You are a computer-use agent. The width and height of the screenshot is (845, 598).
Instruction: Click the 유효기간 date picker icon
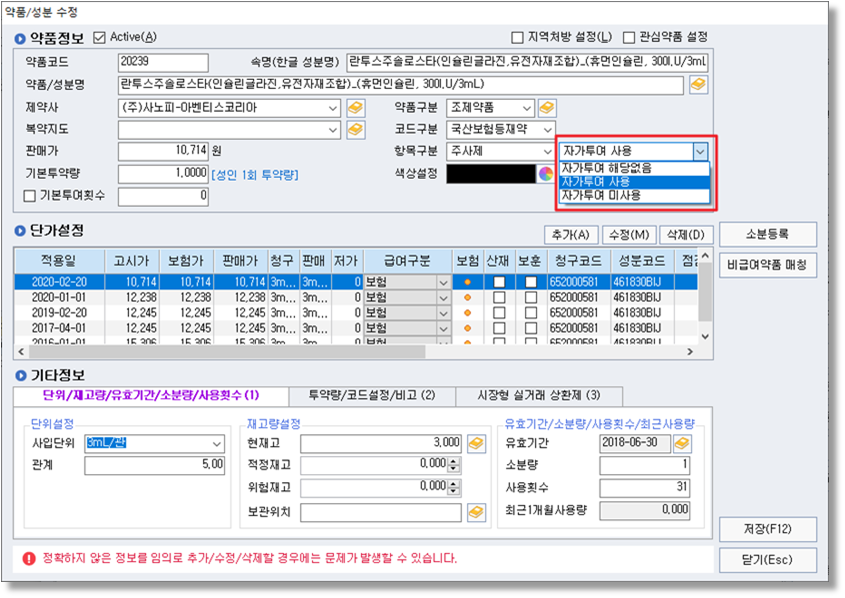coord(682,442)
